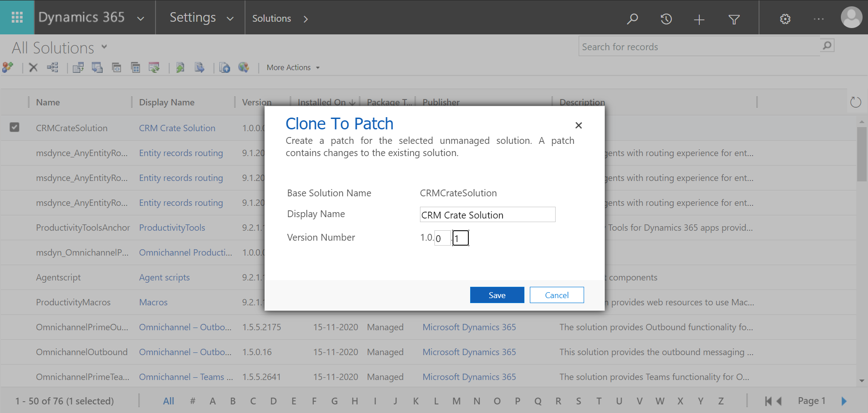Save the Clone To Patch dialog

497,294
